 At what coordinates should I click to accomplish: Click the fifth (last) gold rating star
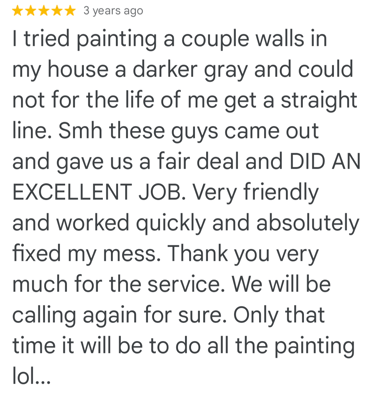click(69, 11)
